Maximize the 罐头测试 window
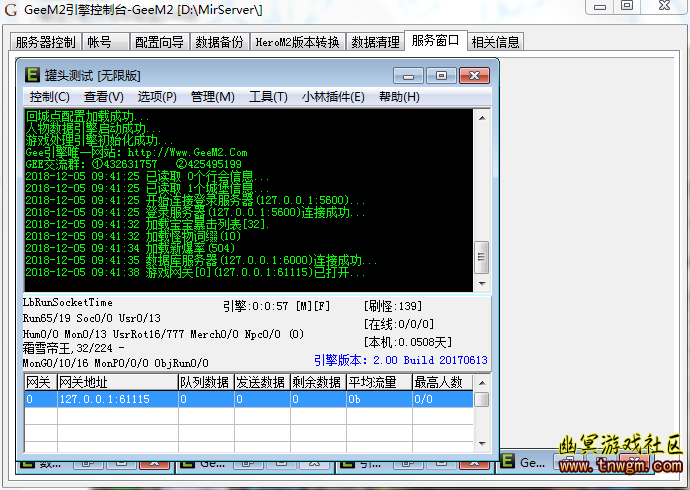The image size is (690, 490). click(x=441, y=76)
